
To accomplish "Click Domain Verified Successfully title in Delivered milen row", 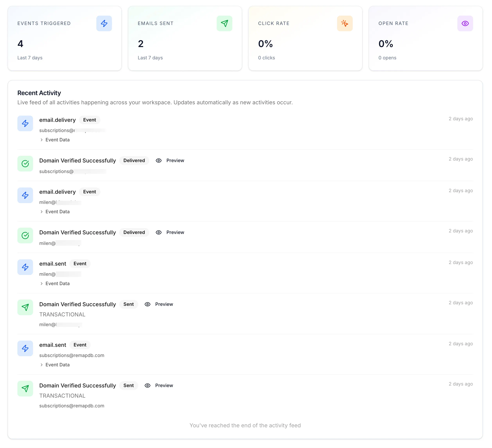I will (x=78, y=232).
